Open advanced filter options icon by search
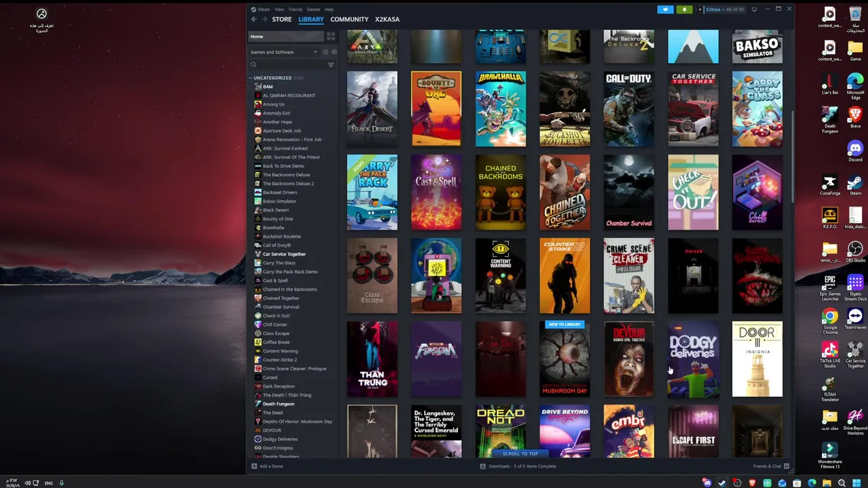Image resolution: width=868 pixels, height=488 pixels. [x=331, y=65]
